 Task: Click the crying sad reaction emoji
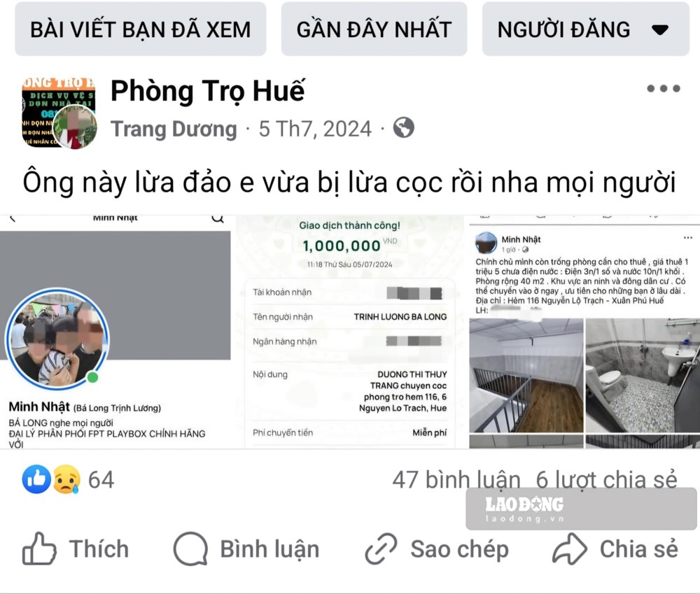click(67, 479)
